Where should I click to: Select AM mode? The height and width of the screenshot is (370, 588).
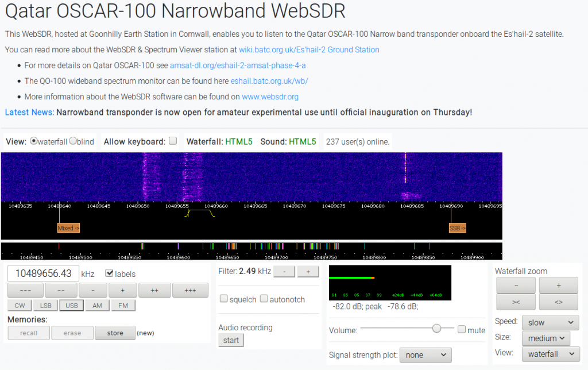tap(97, 306)
